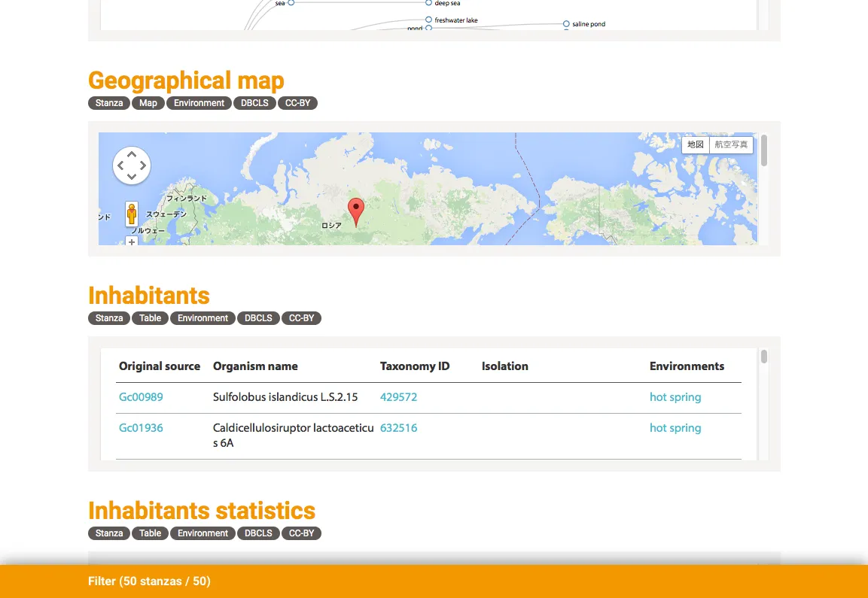Click the DBCLS tag under Inhabitants heading
The height and width of the screenshot is (598, 868).
[258, 318]
